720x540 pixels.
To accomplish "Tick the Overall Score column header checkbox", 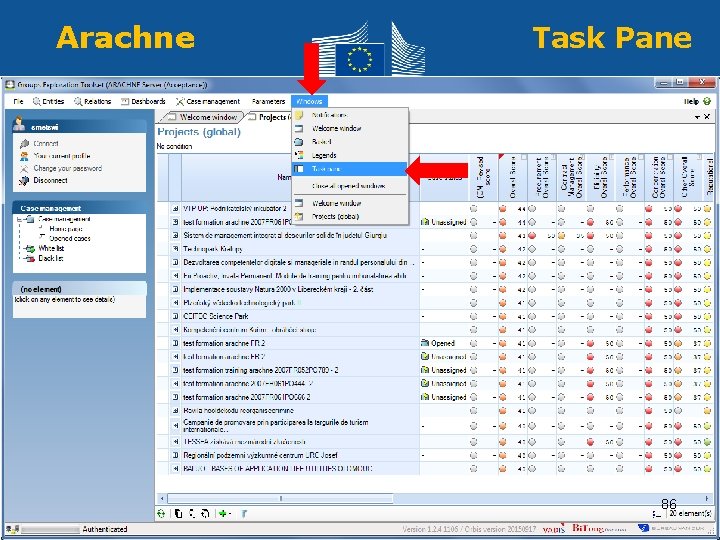I will click(x=524, y=158).
